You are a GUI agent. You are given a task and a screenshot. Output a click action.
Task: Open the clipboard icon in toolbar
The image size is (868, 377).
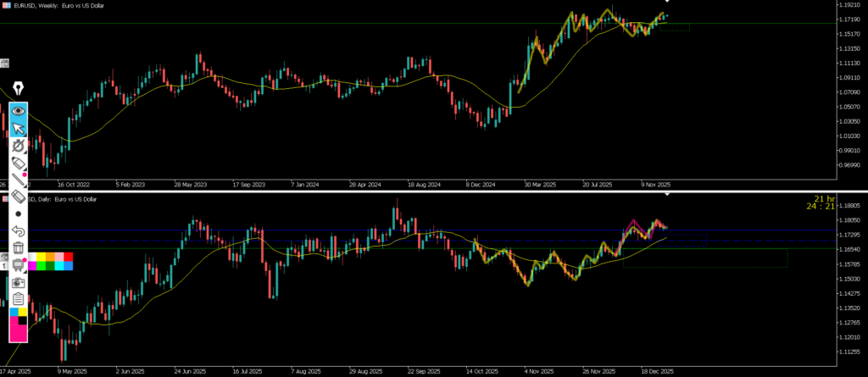(18, 299)
